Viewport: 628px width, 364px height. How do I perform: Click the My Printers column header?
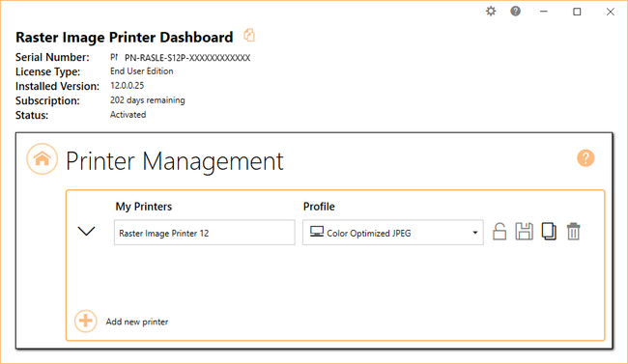coord(143,207)
